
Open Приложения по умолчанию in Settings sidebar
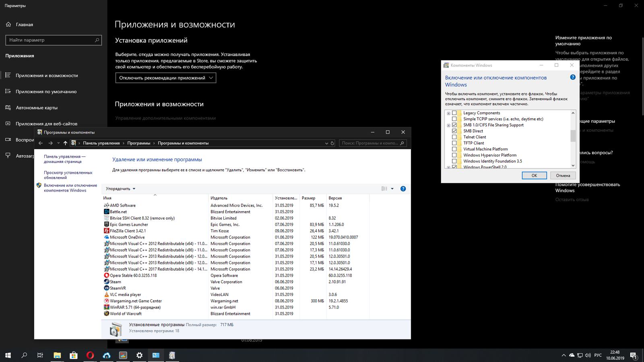[46, 92]
